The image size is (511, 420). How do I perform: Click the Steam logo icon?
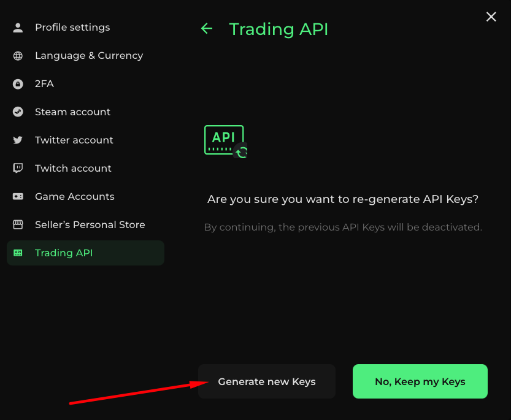[x=18, y=112]
